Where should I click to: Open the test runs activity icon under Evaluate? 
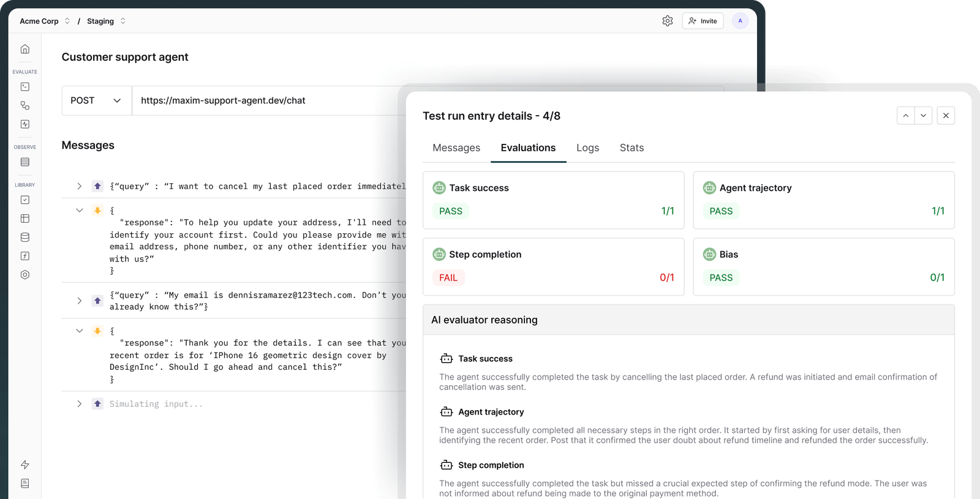(25, 124)
